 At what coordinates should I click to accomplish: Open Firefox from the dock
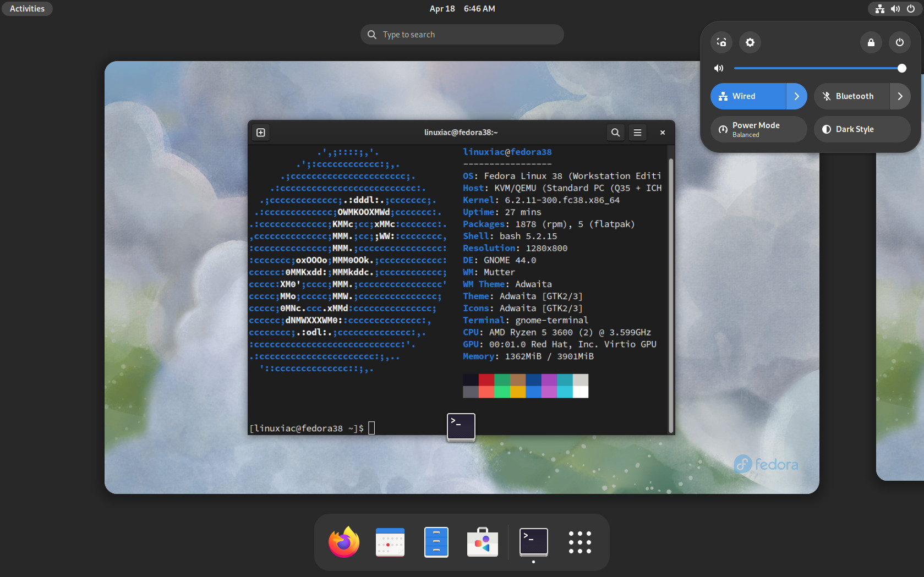coord(344,542)
